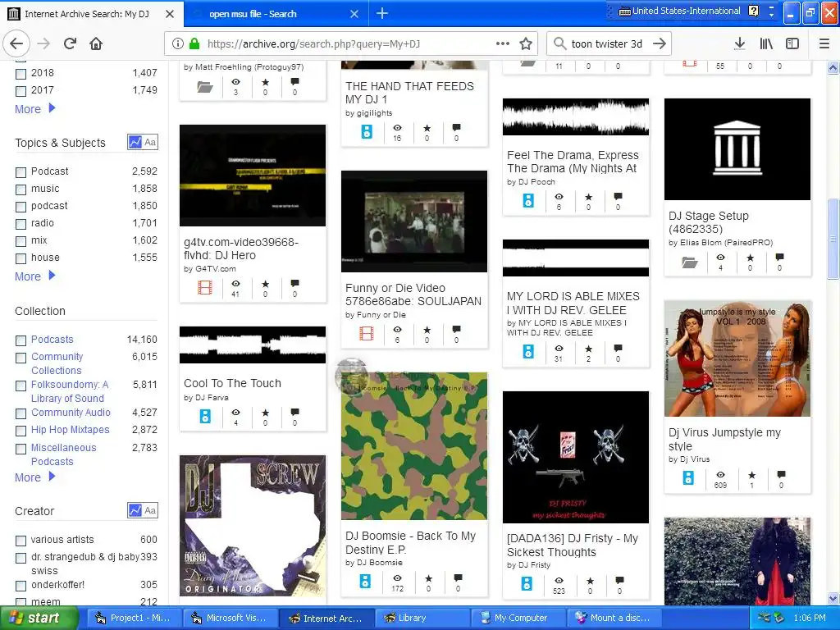Bookmark this page with the star
840x630 pixels.
tap(526, 44)
